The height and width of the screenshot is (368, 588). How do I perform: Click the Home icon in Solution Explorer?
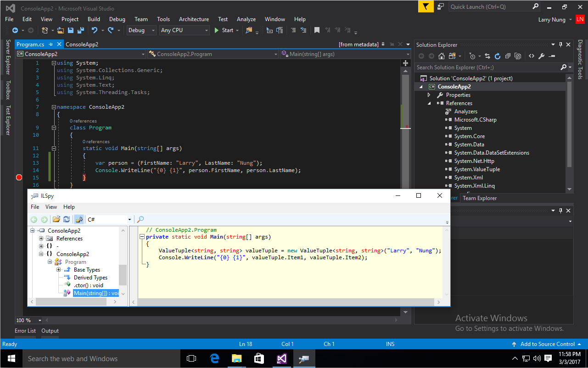click(441, 56)
